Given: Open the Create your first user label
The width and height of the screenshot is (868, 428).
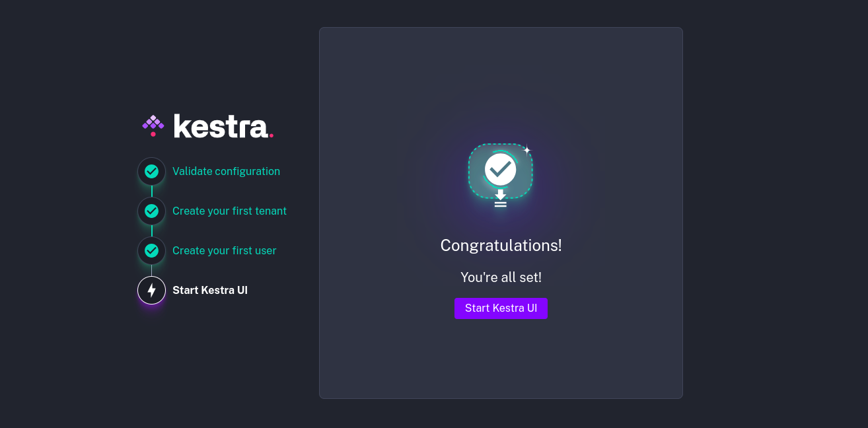Looking at the screenshot, I should click(x=224, y=251).
